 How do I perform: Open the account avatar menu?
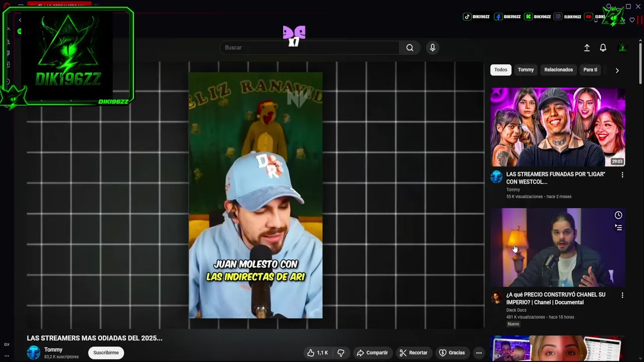coord(622,48)
